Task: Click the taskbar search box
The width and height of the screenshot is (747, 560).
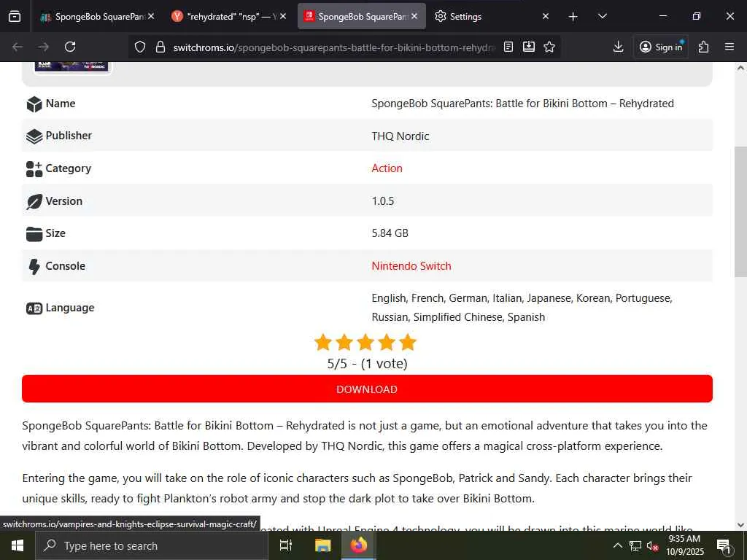Action: point(152,545)
